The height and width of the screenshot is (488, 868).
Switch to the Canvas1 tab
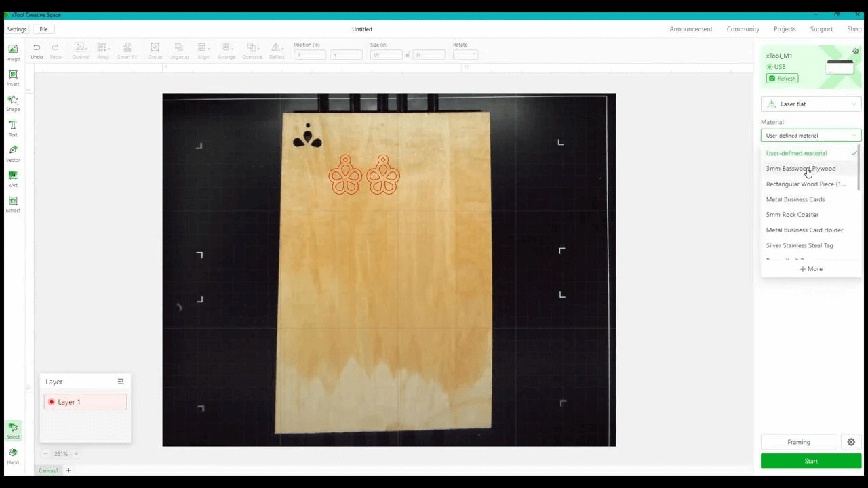point(48,470)
